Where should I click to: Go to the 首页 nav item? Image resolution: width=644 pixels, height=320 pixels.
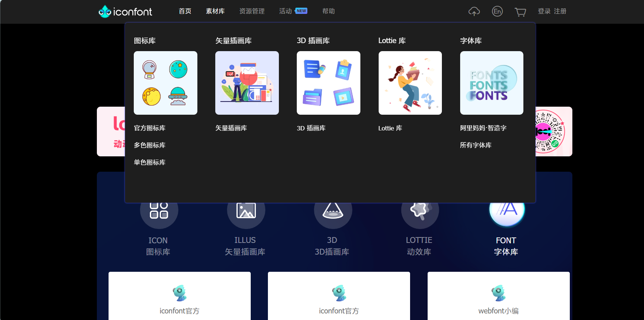pos(185,11)
